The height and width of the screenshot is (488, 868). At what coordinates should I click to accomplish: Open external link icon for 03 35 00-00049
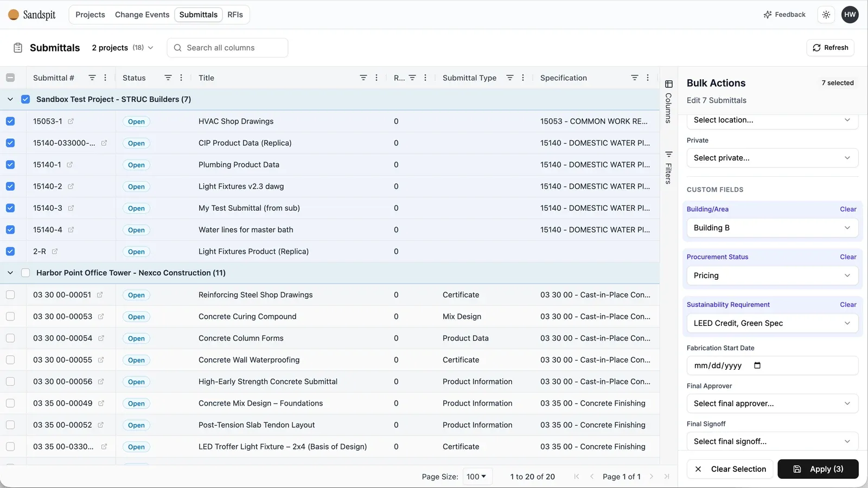tap(101, 403)
